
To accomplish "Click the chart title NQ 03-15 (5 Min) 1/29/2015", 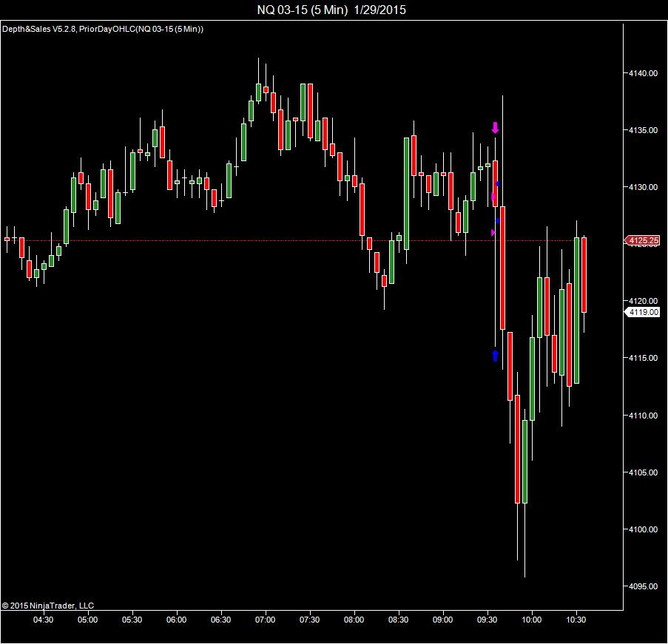I will tap(331, 10).
